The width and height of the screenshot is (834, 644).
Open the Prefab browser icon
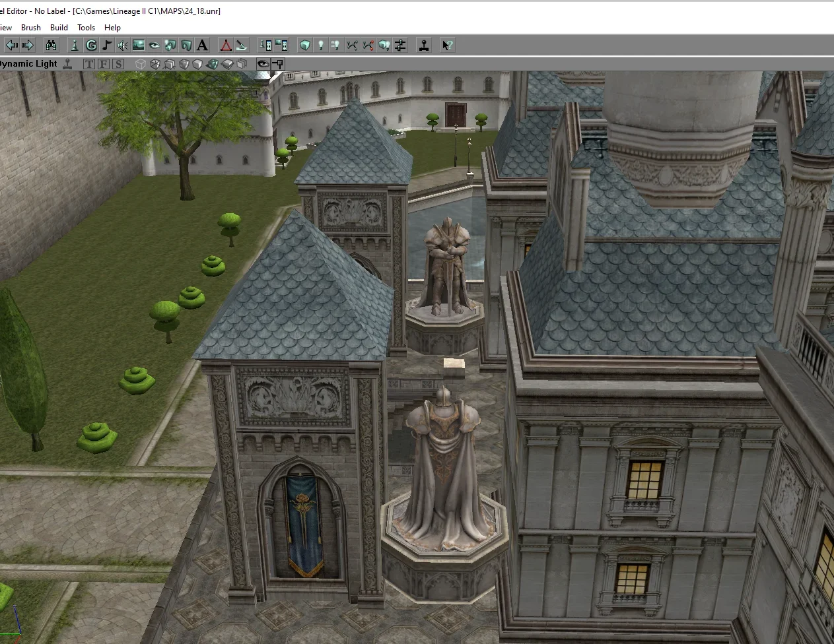coord(170,45)
